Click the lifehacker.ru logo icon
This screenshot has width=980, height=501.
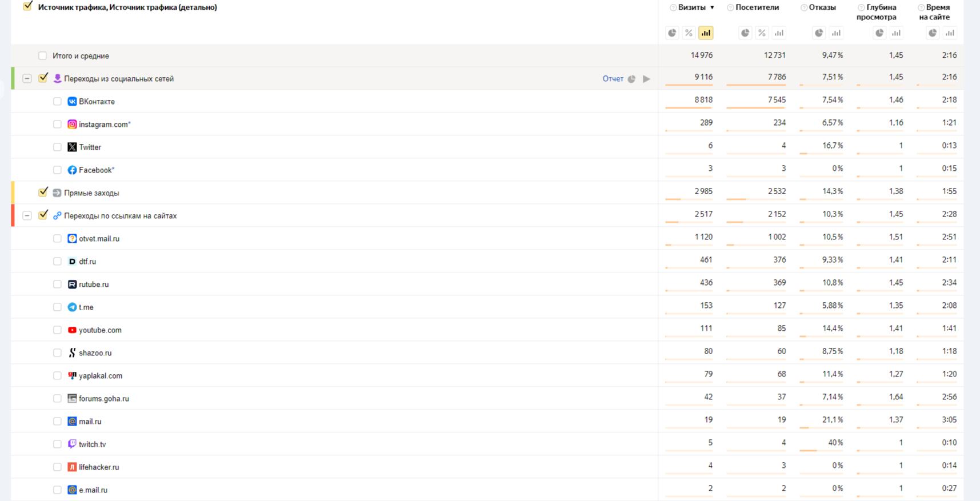[72, 467]
